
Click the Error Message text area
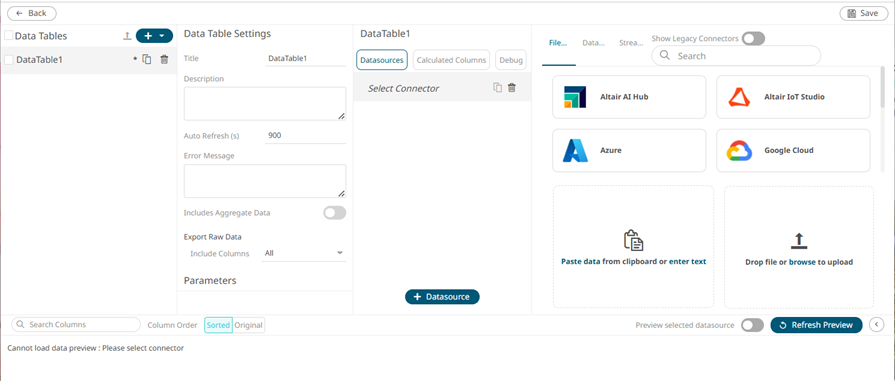pos(265,181)
